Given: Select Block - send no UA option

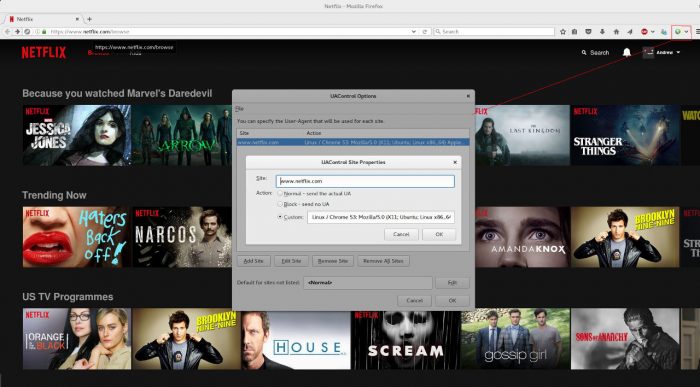Looking at the screenshot, I should [x=280, y=204].
